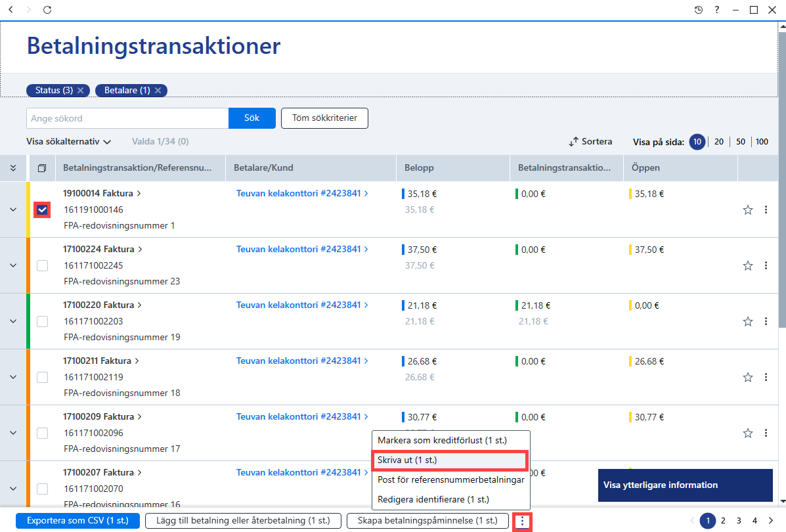The width and height of the screenshot is (786, 532).
Task: Open the history clock icon
Action: tap(698, 10)
